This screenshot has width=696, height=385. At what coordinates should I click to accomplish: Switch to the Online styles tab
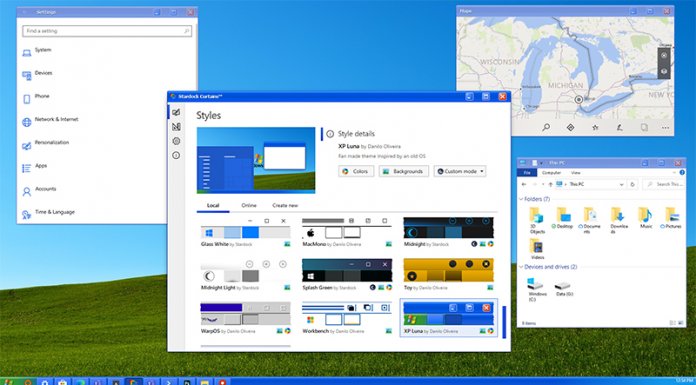[249, 206]
